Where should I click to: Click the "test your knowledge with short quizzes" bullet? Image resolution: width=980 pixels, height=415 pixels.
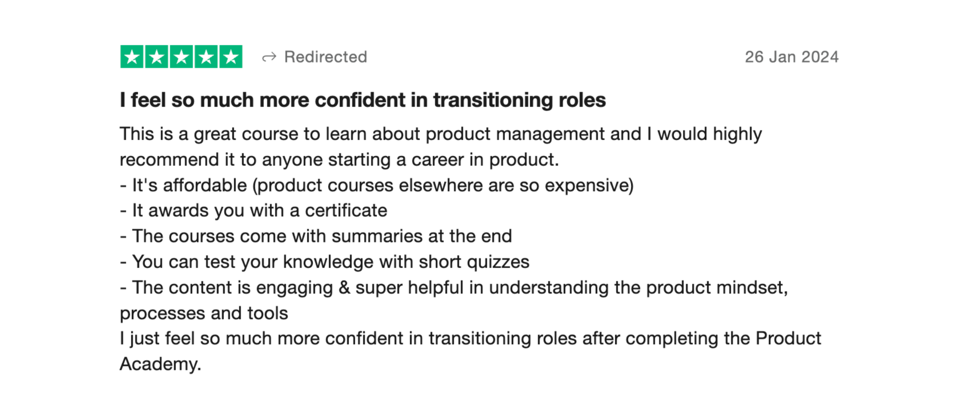325,262
